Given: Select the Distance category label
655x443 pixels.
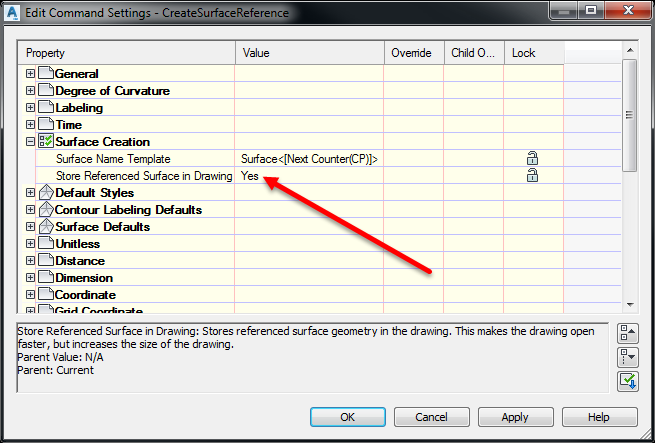Looking at the screenshot, I should (x=80, y=261).
